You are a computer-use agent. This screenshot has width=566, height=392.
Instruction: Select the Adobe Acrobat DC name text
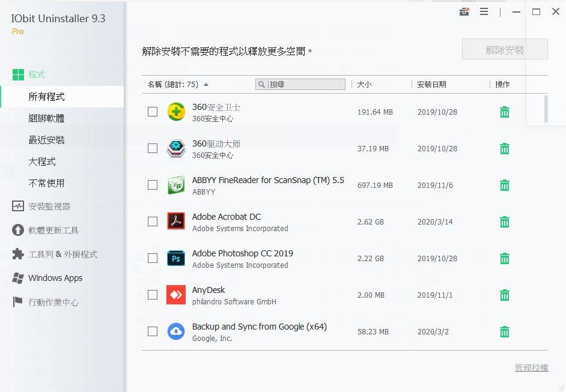tap(227, 217)
